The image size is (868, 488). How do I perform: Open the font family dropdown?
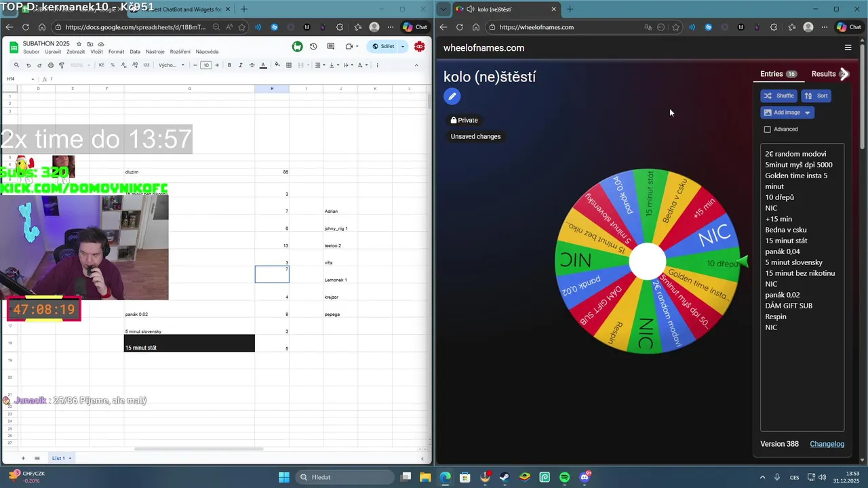(x=172, y=65)
